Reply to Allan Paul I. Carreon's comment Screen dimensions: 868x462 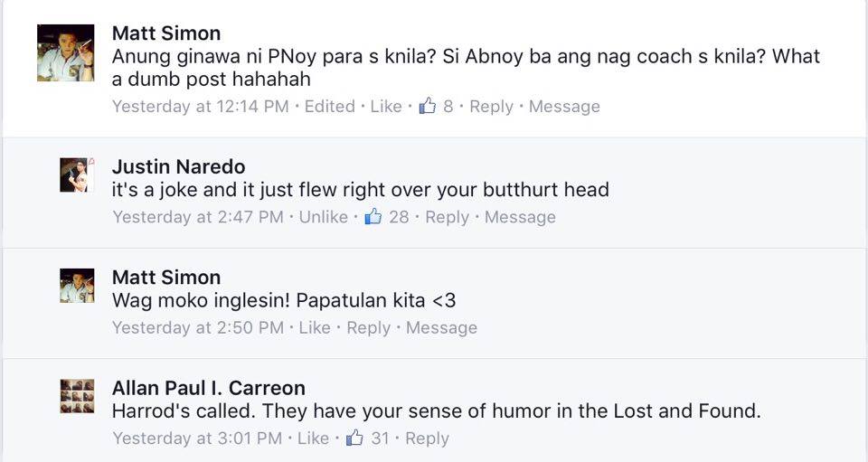coord(427,438)
